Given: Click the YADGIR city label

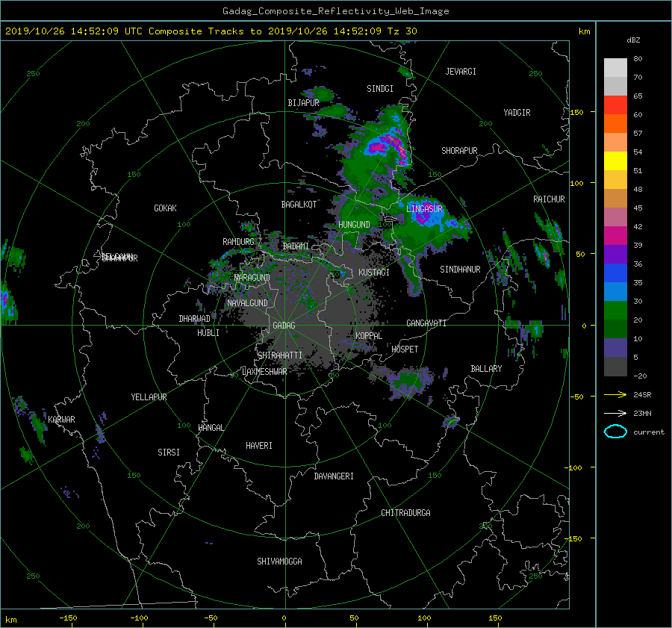Looking at the screenshot, I should pos(517,113).
